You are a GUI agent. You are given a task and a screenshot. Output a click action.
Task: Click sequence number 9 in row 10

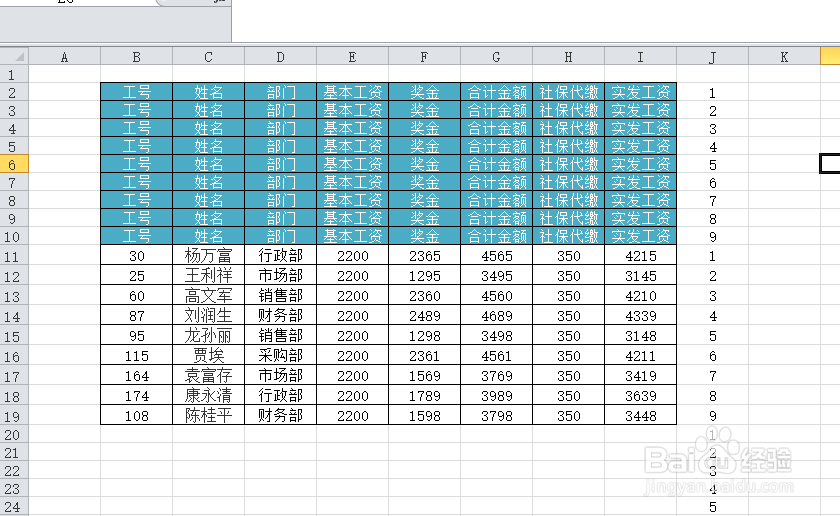coord(712,236)
